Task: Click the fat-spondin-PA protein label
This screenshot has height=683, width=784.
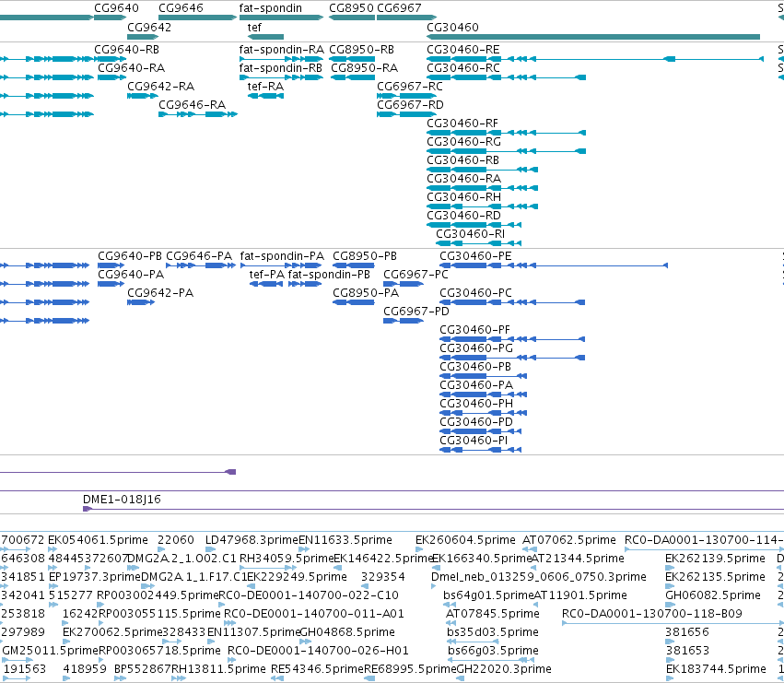Action: click(x=282, y=255)
